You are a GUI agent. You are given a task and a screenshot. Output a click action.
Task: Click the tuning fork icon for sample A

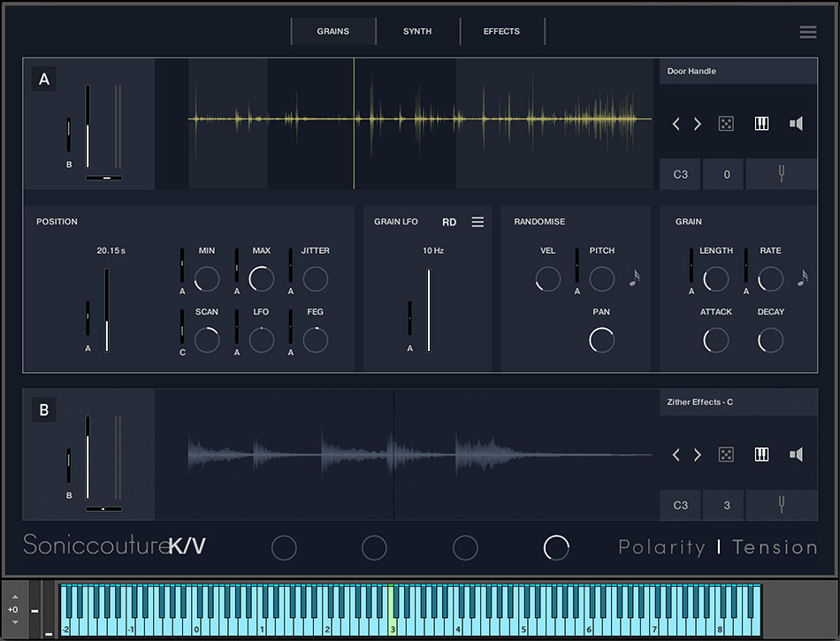781,174
